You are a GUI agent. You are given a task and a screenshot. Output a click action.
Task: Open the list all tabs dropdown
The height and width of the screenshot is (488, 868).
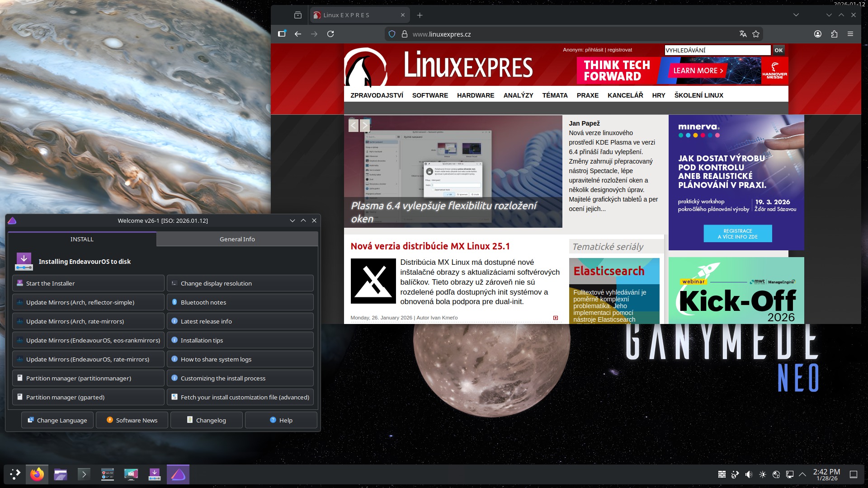coord(796,15)
